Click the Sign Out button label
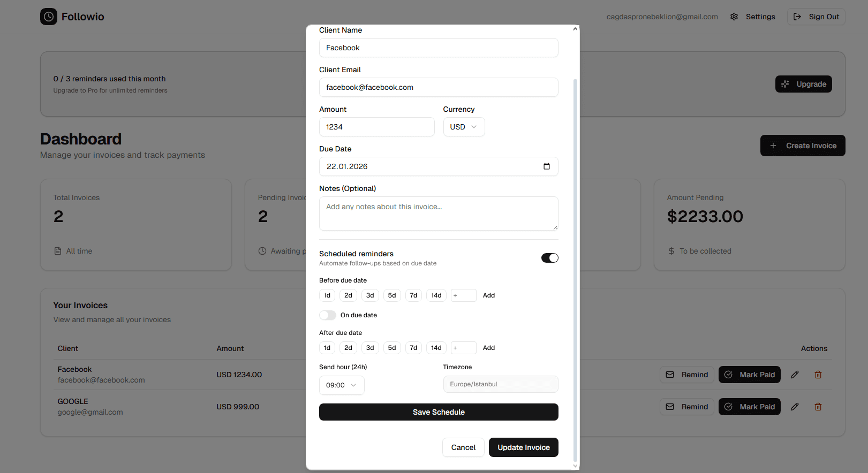 [x=824, y=17]
